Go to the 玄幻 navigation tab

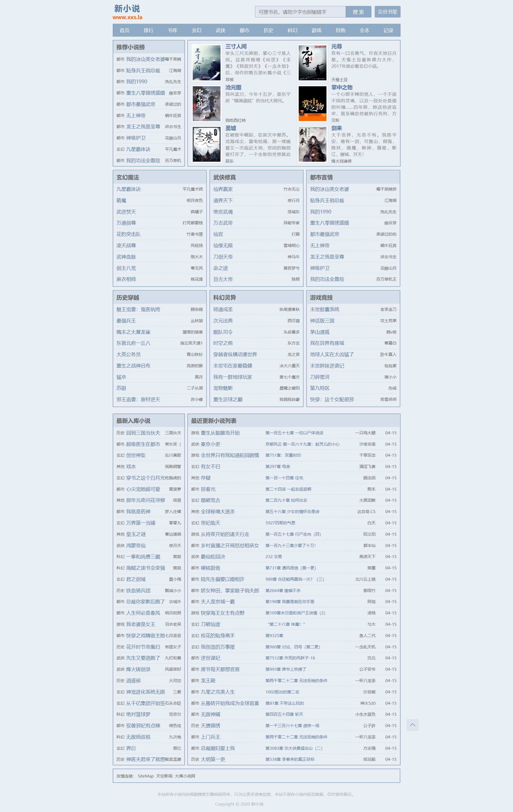click(196, 30)
